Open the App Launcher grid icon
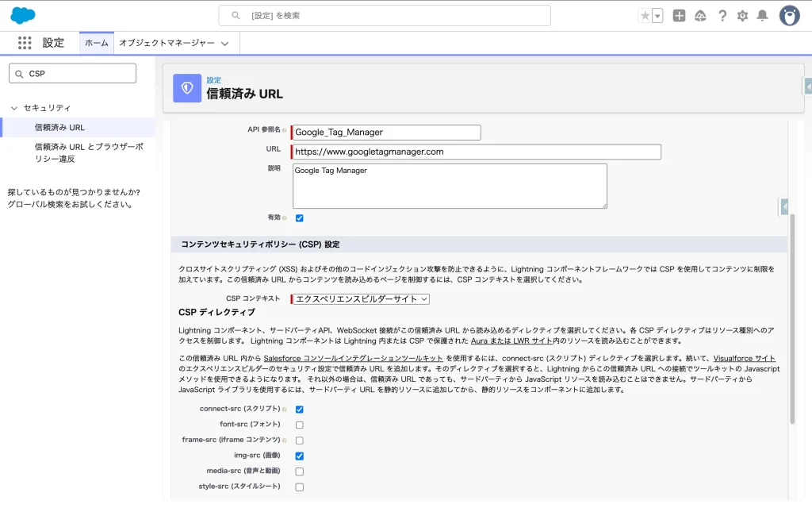This screenshot has width=812, height=508. tap(25, 43)
